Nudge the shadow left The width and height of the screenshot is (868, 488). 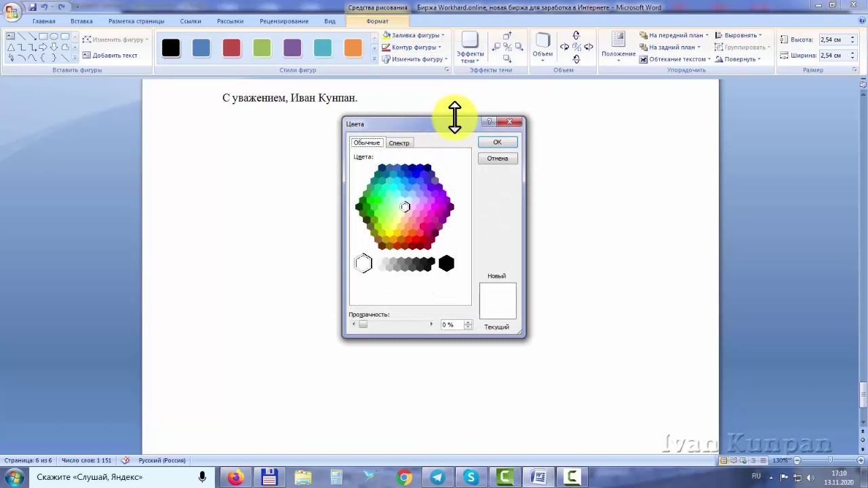(497, 47)
